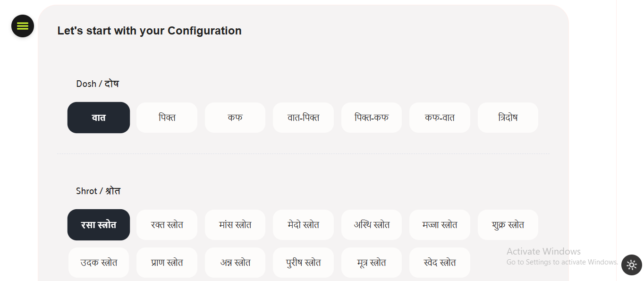Select the वात dosh option
Screen dimensions: 644x281
click(x=99, y=118)
